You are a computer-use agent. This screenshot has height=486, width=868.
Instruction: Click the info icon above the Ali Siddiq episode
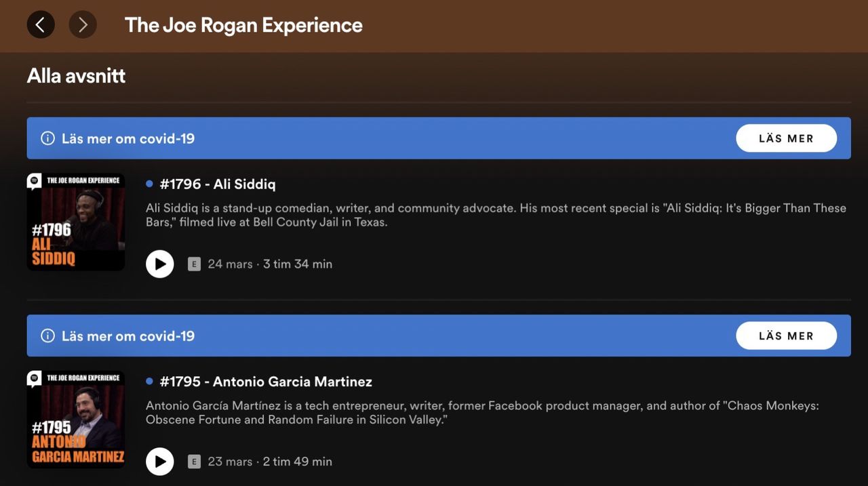(x=47, y=138)
